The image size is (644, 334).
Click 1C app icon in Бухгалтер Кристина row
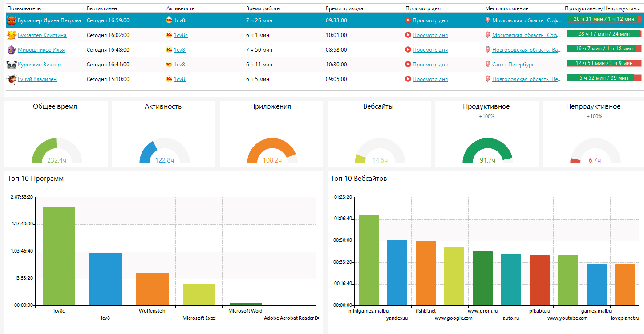[x=169, y=35]
